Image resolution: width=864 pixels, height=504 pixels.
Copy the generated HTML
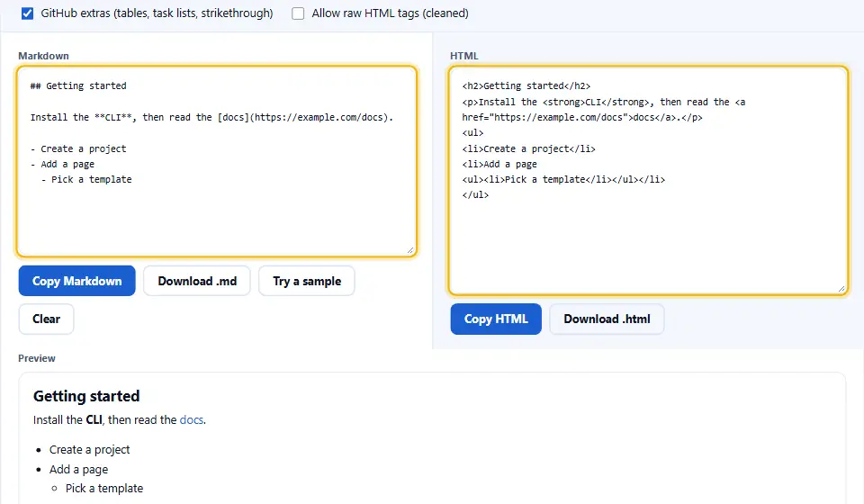pos(496,319)
